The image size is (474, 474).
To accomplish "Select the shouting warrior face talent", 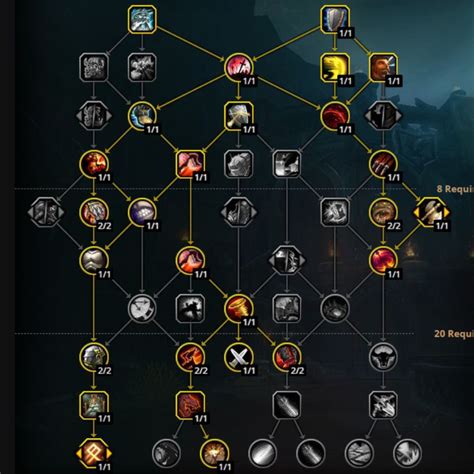I will coord(383,68).
